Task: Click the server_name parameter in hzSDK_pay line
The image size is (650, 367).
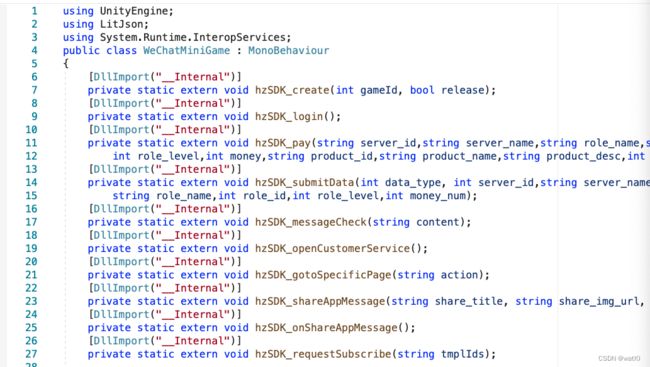Action: 500,143
